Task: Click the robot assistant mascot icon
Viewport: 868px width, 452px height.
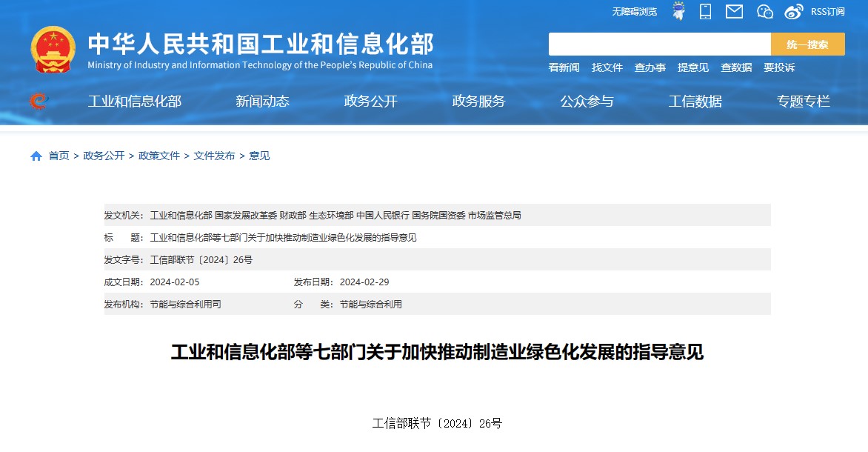Action: point(678,11)
